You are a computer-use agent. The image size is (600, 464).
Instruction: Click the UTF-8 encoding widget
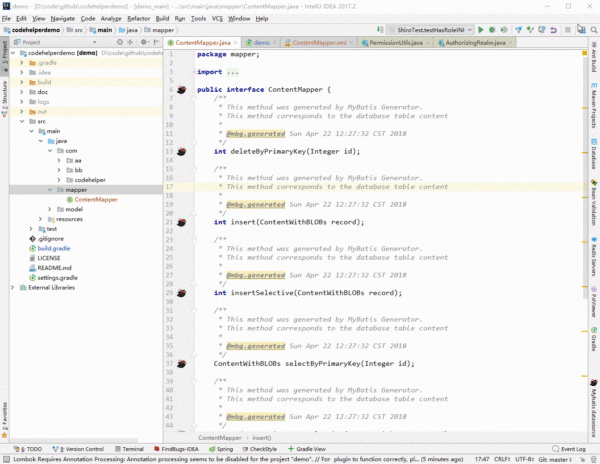click(524, 459)
